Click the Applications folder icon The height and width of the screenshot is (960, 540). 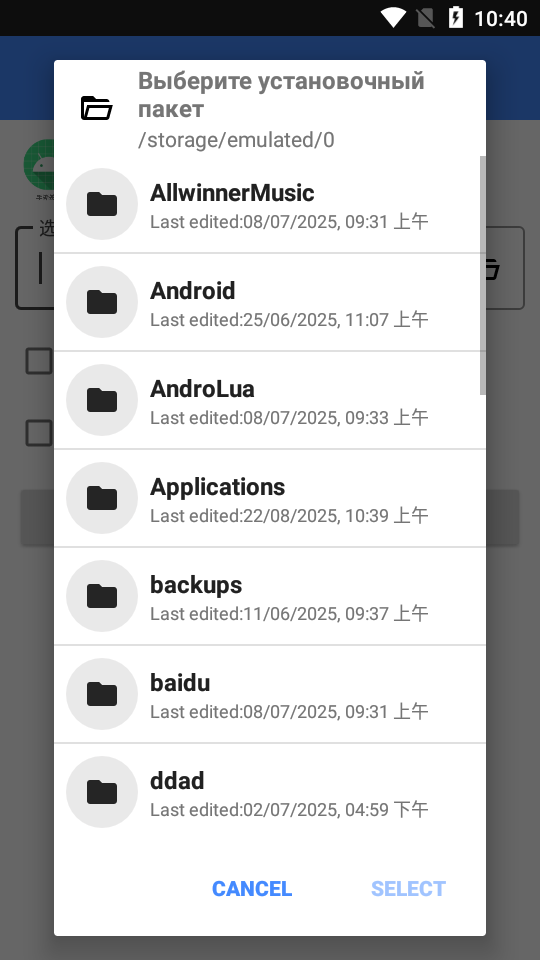(x=102, y=498)
